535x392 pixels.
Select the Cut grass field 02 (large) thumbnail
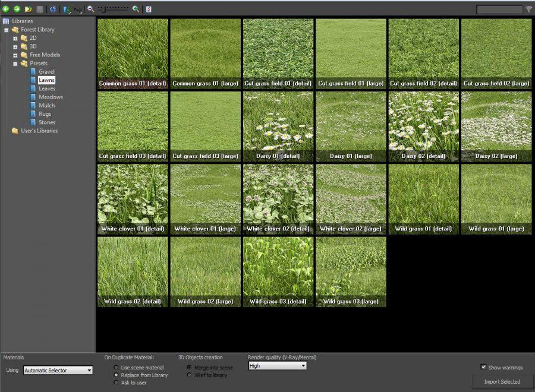click(496, 54)
